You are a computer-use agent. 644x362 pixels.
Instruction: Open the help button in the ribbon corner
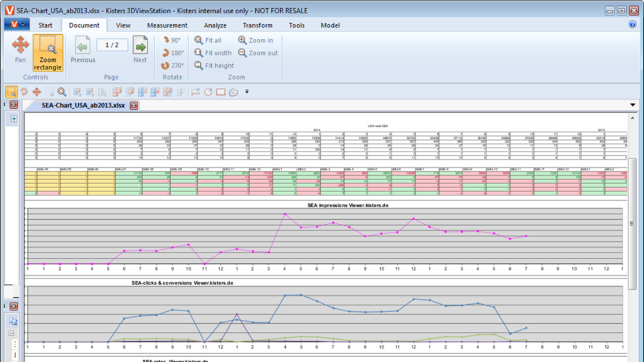pos(632,25)
